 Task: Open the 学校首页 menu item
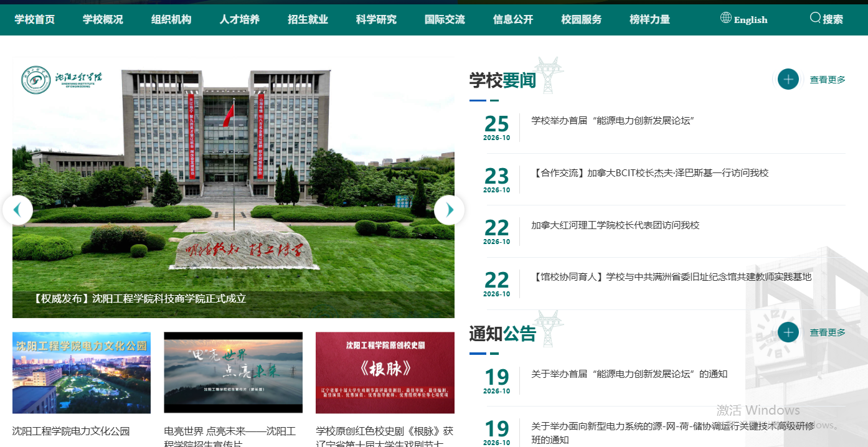[x=35, y=19]
